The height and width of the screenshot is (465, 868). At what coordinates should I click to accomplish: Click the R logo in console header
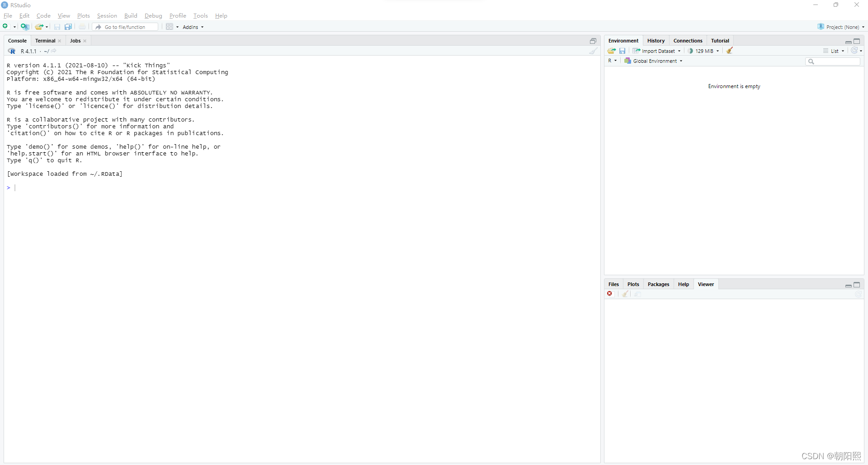[x=12, y=51]
